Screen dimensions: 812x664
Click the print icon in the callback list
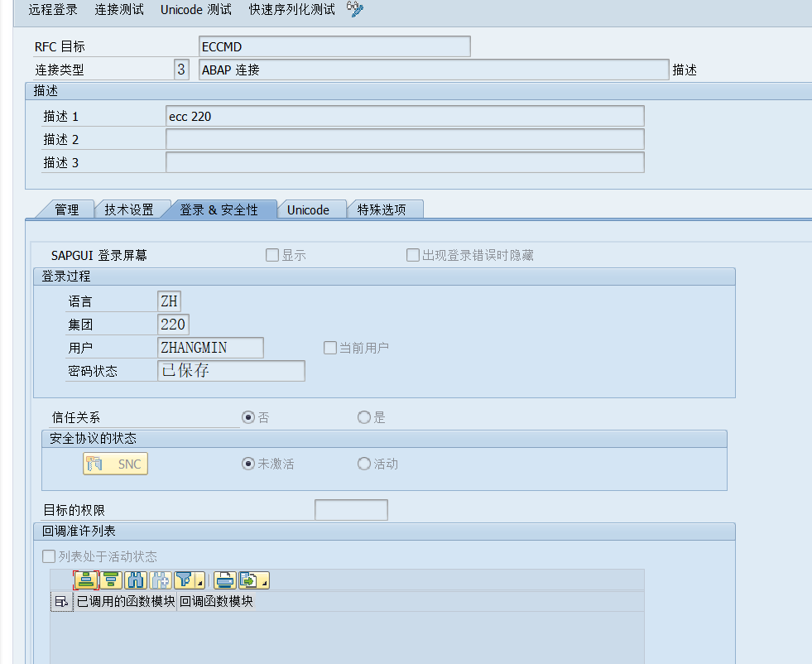tap(224, 580)
